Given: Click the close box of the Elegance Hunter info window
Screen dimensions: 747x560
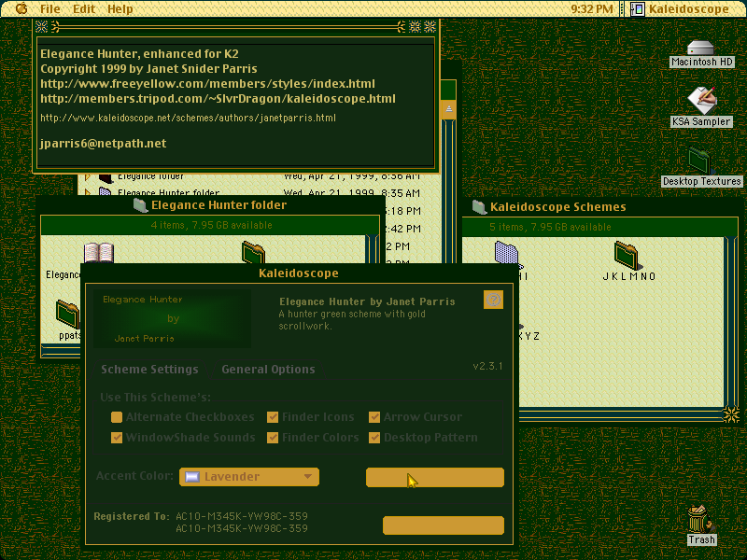Looking at the screenshot, I should tap(41, 27).
